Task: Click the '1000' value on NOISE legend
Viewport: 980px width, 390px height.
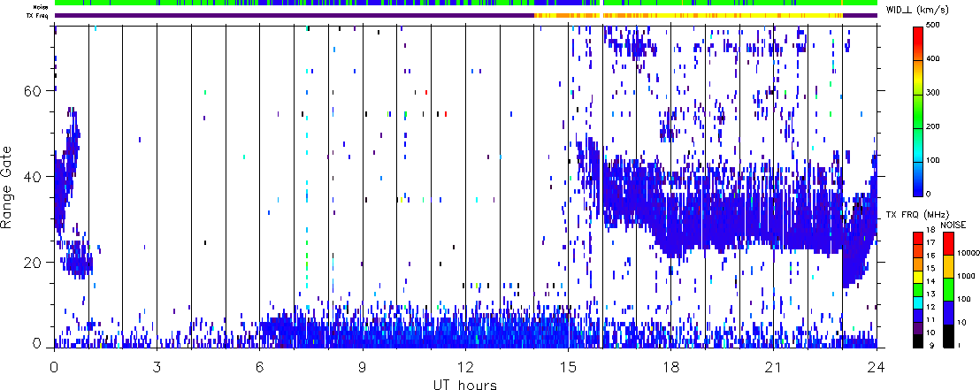Action: [x=966, y=278]
